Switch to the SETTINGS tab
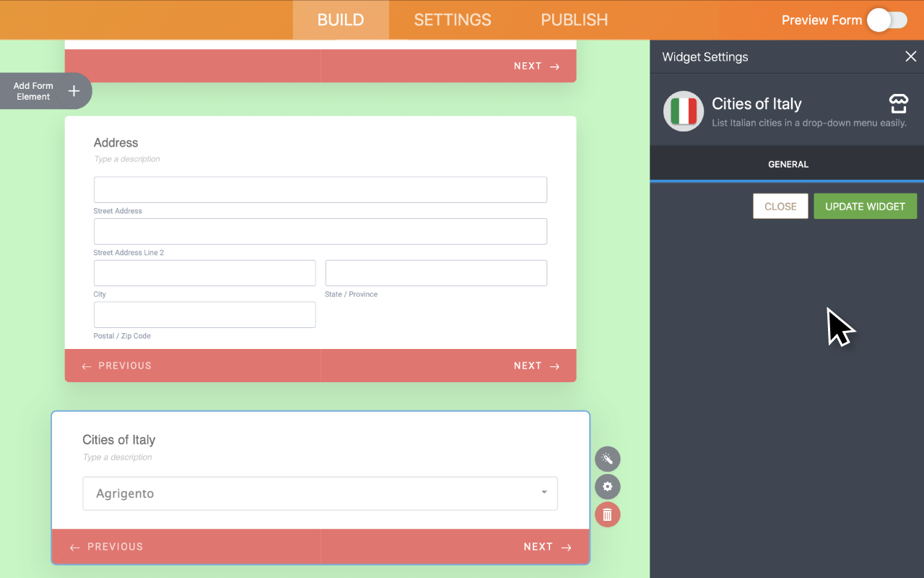 click(453, 20)
